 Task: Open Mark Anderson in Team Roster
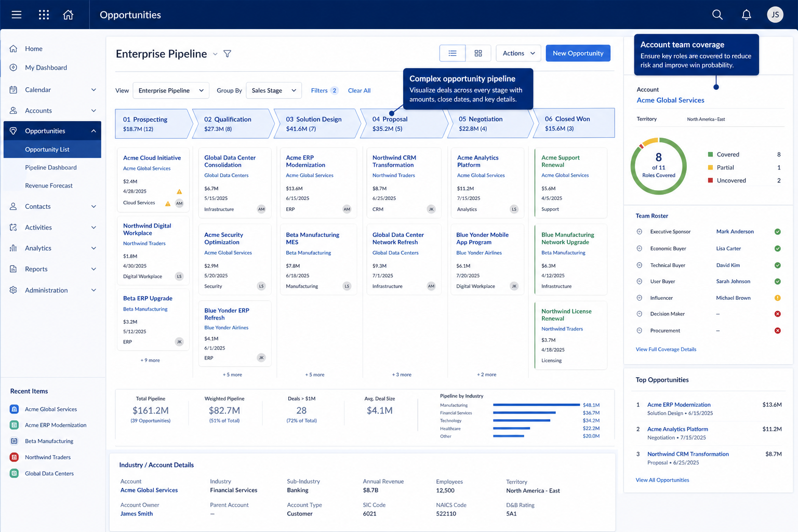tap(735, 232)
